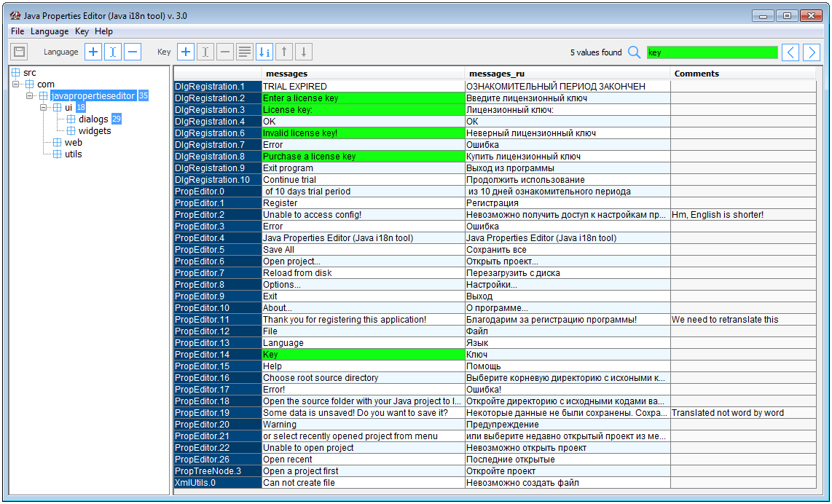832x504 pixels.
Task: Click the 'Choose root source directory' cell
Action: point(364,378)
